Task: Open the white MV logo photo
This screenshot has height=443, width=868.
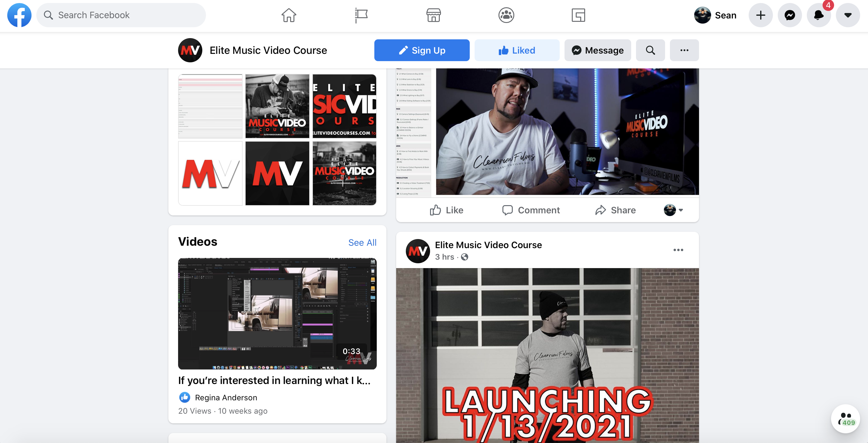Action: pos(210,173)
